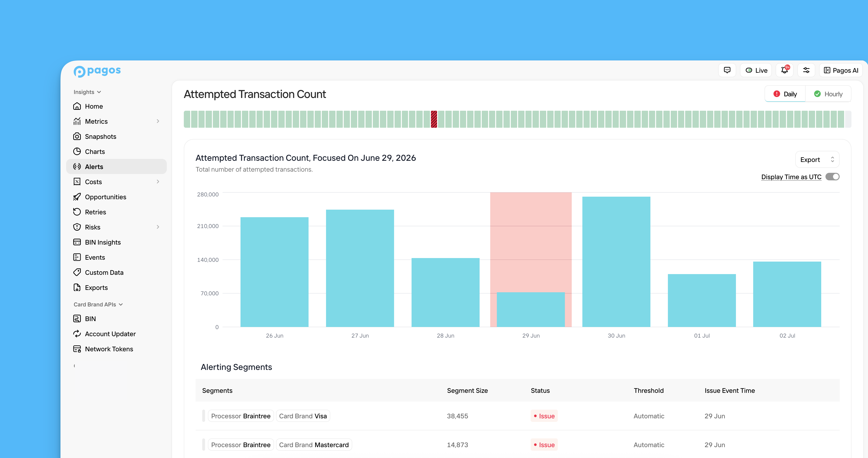
Task: Click the Exports file icon
Action: tap(77, 288)
